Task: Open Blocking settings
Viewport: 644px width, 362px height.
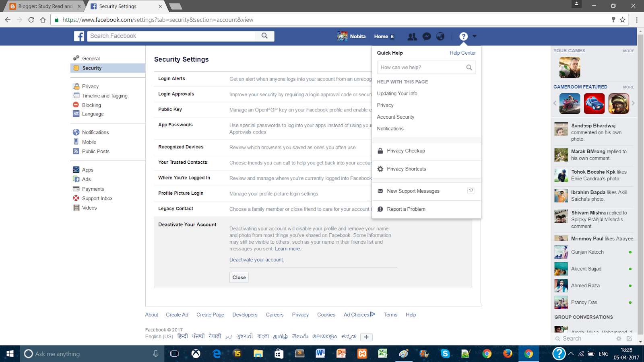Action: pyautogui.click(x=91, y=105)
